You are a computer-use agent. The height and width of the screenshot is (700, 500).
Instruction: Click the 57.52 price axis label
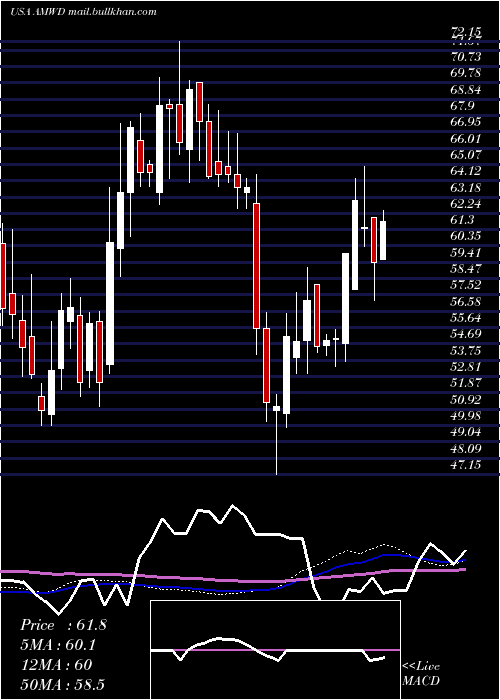(x=466, y=285)
